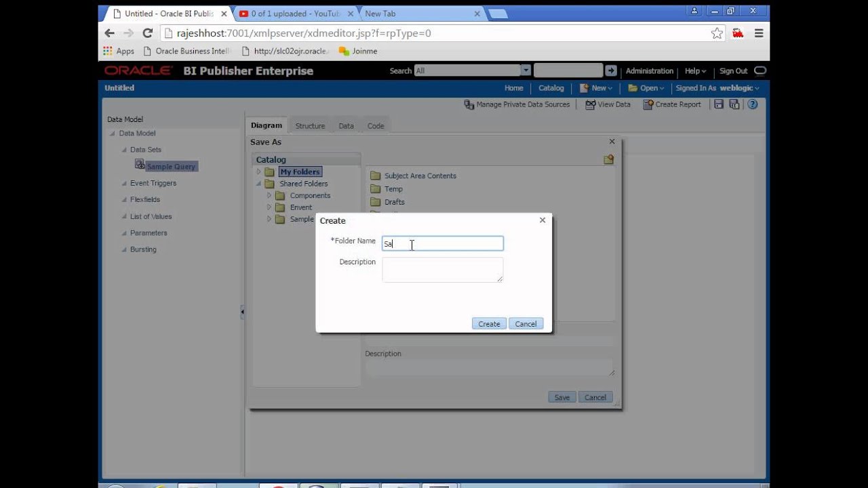Viewport: 868px width, 488px height.
Task: Click the Administration link
Action: point(650,70)
